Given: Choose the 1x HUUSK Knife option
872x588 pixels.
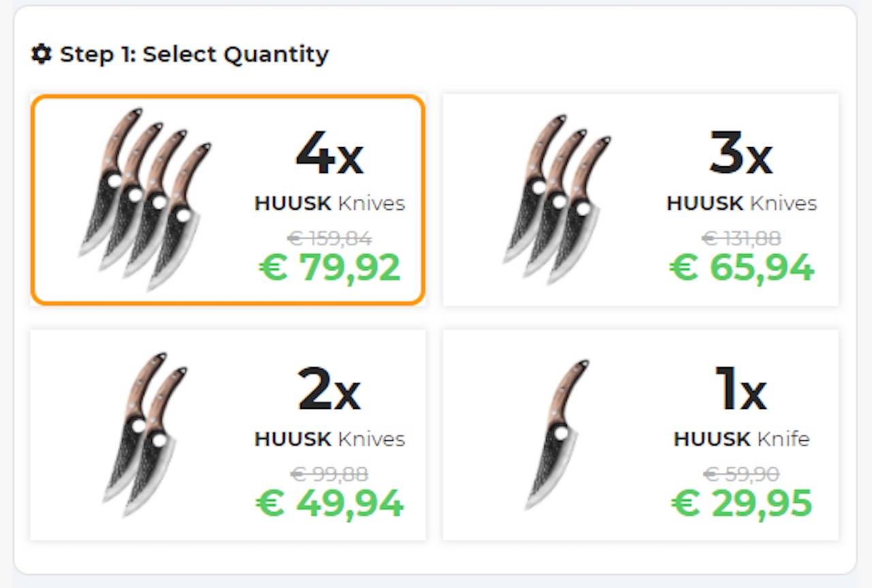Looking at the screenshot, I should tap(741, 439).
